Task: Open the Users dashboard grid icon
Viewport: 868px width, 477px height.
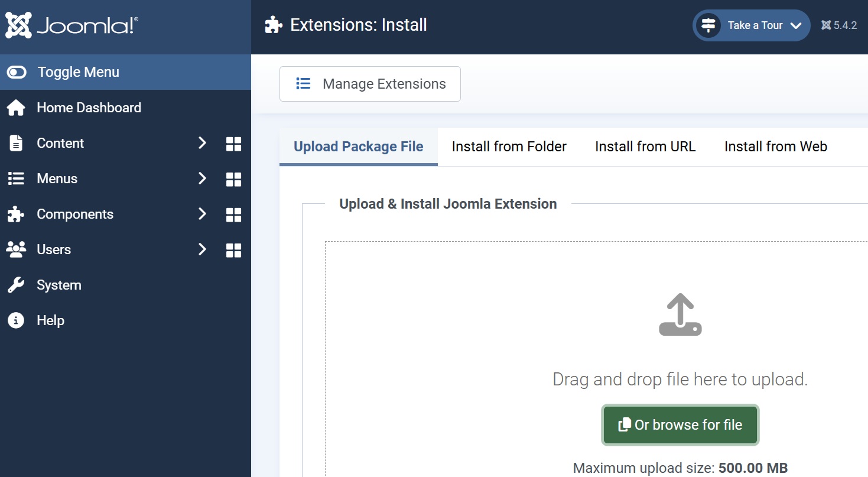Action: (x=234, y=250)
